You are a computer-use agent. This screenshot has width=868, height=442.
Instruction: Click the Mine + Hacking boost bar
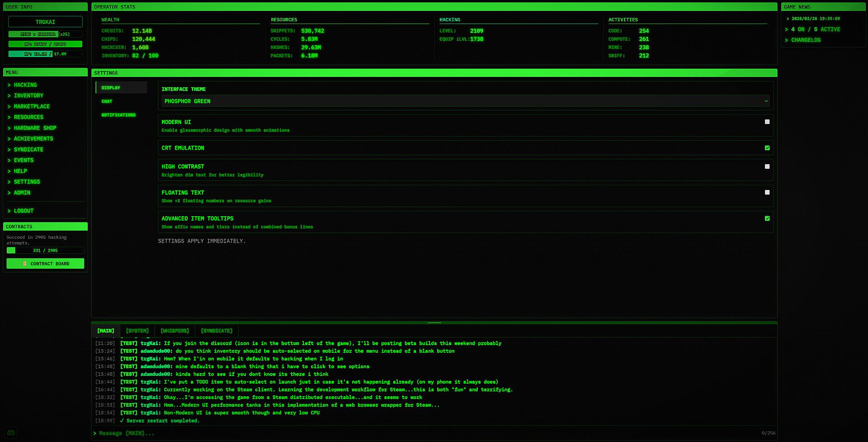[x=45, y=34]
